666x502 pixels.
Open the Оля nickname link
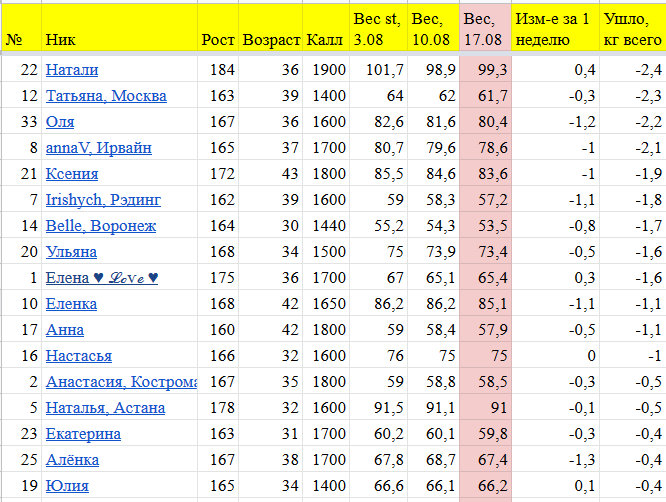(60, 122)
